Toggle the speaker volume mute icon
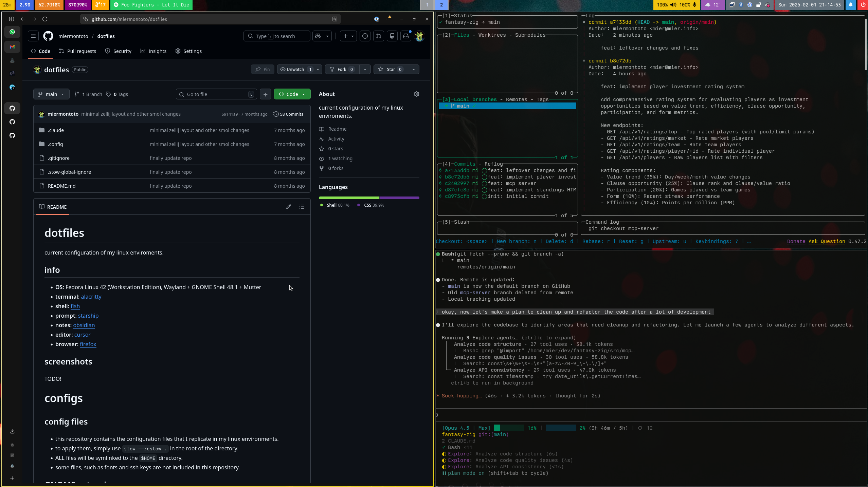Image resolution: width=868 pixels, height=487 pixels. (x=673, y=5)
